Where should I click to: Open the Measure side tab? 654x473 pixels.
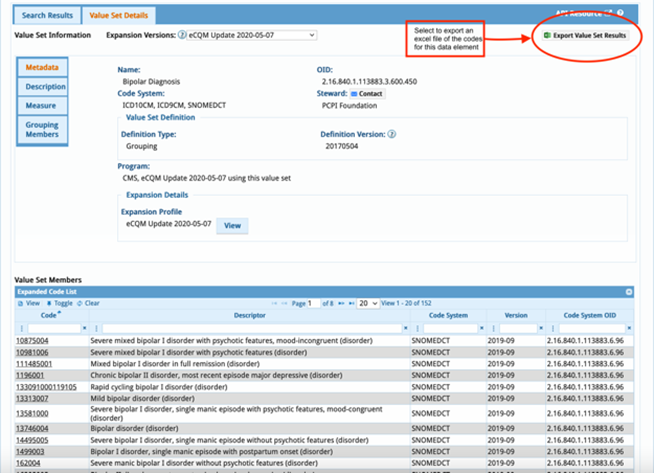42,106
